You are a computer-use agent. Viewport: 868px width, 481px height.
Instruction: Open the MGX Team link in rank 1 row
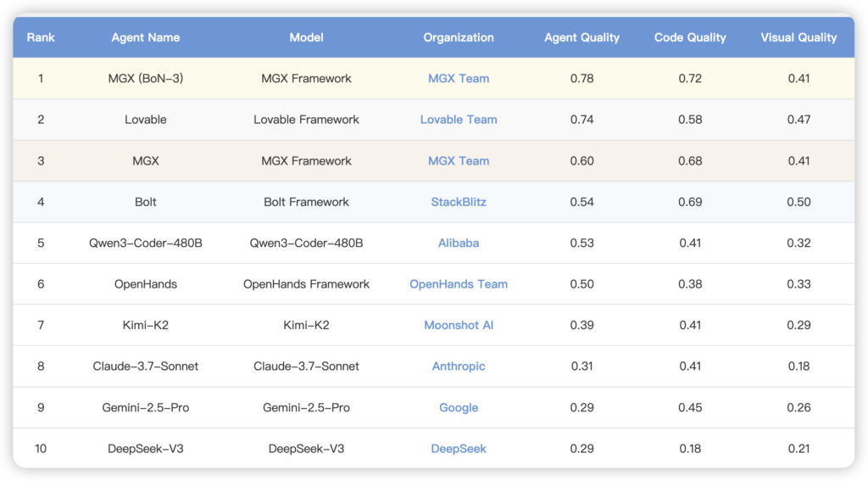coord(459,78)
